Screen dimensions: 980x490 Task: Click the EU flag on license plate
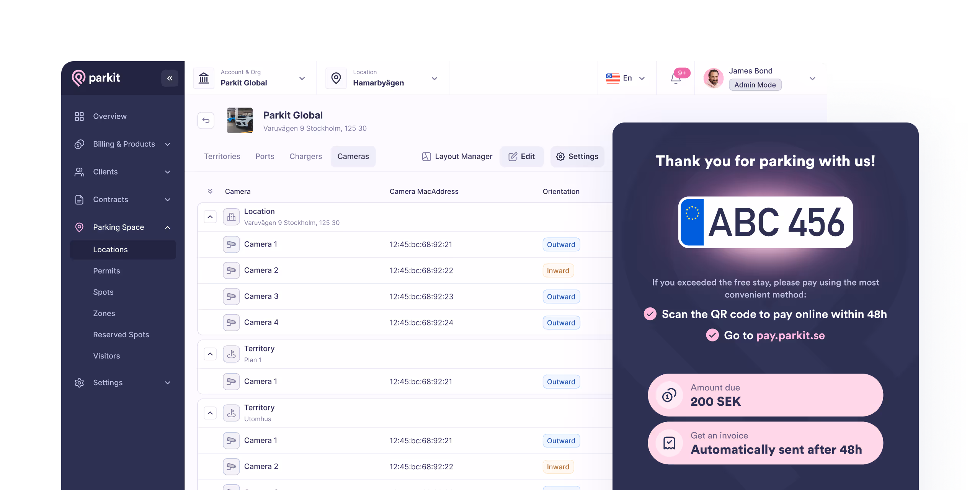(692, 222)
